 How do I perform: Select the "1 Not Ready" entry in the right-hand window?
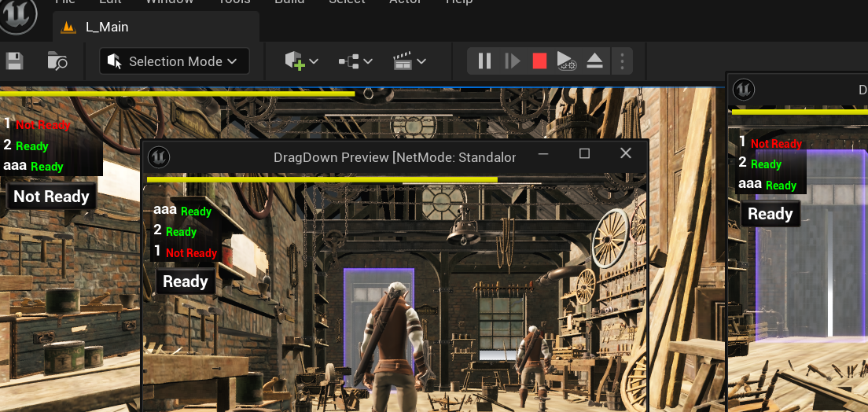pos(771,143)
